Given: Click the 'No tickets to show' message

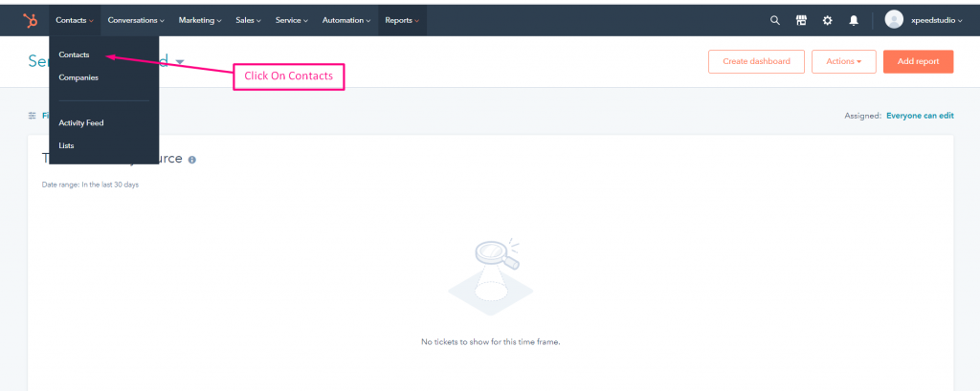Looking at the screenshot, I should coord(491,342).
